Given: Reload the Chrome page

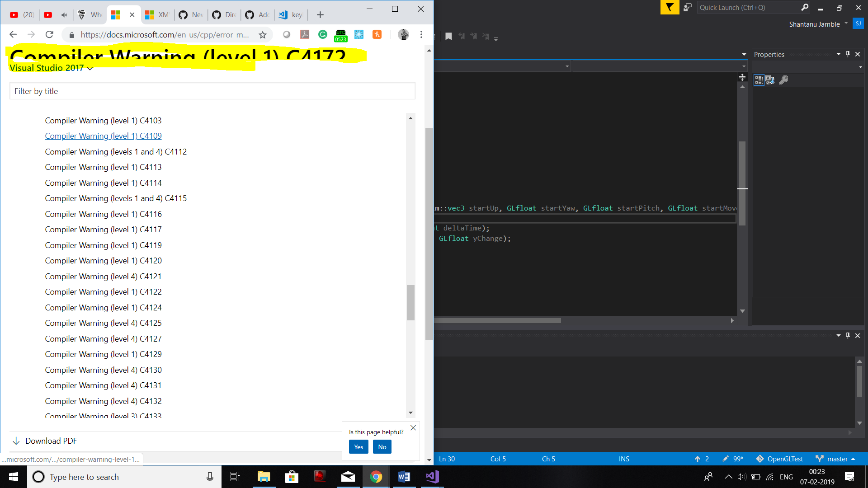Looking at the screenshot, I should click(x=50, y=34).
